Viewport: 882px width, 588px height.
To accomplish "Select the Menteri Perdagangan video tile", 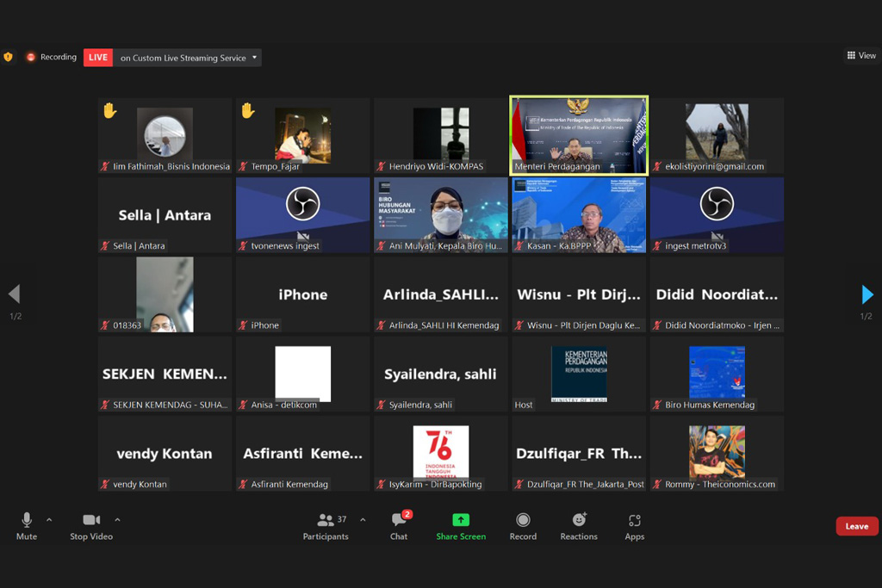I will tap(579, 135).
